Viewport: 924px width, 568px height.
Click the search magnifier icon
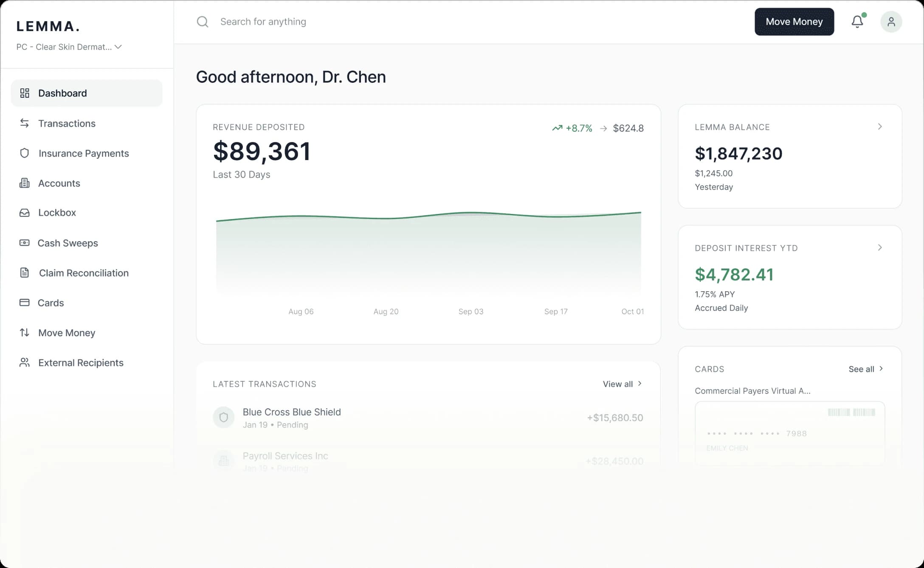pos(203,22)
